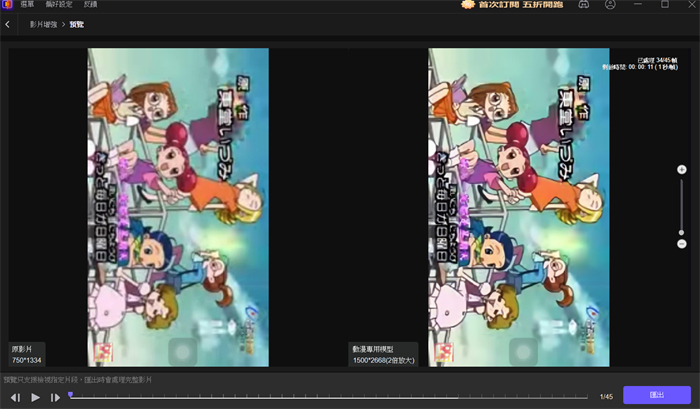Click the middle of the preview timeline

click(x=329, y=396)
